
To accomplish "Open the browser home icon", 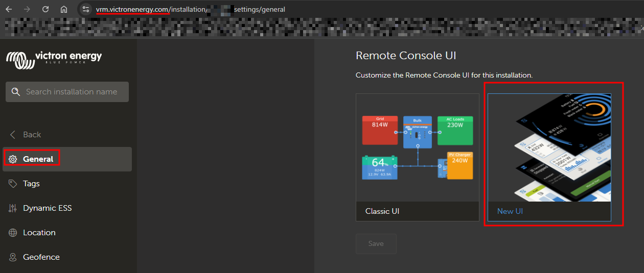I will click(x=64, y=9).
